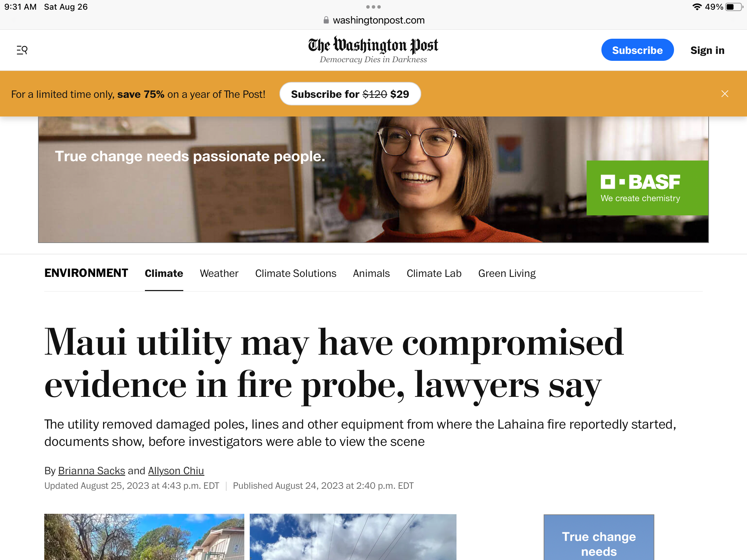Open the Weather section tab

pyautogui.click(x=219, y=273)
